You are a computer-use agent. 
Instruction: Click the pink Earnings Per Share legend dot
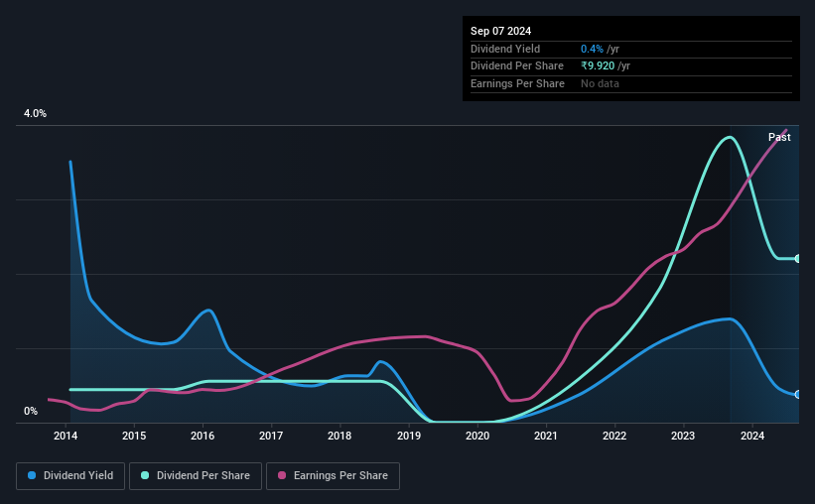click(x=282, y=475)
